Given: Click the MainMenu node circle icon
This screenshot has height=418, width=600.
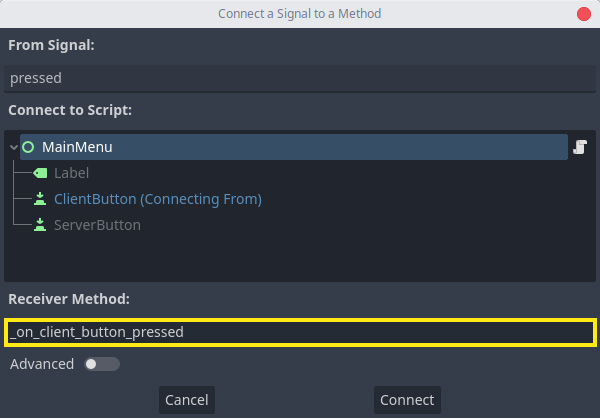Looking at the screenshot, I should [x=28, y=147].
